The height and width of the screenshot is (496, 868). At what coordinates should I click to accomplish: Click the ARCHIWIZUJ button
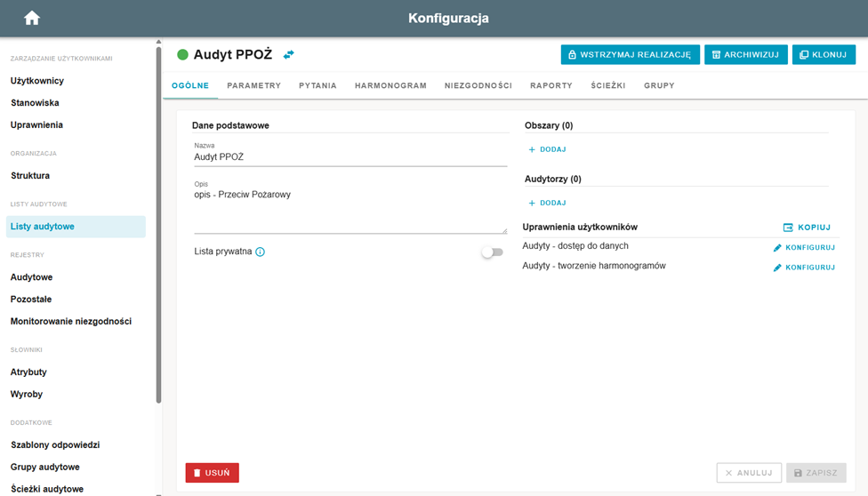click(745, 55)
